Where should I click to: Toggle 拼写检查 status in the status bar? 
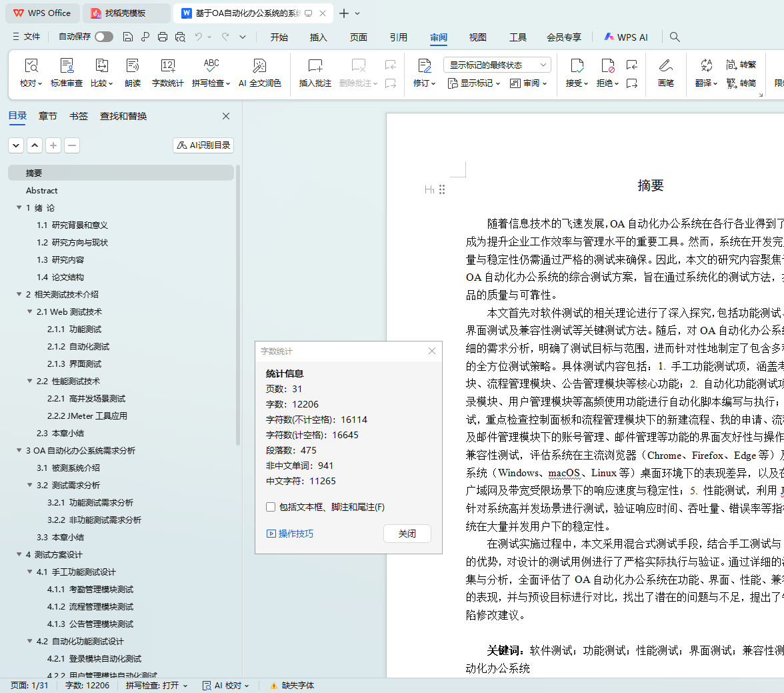pos(157,685)
